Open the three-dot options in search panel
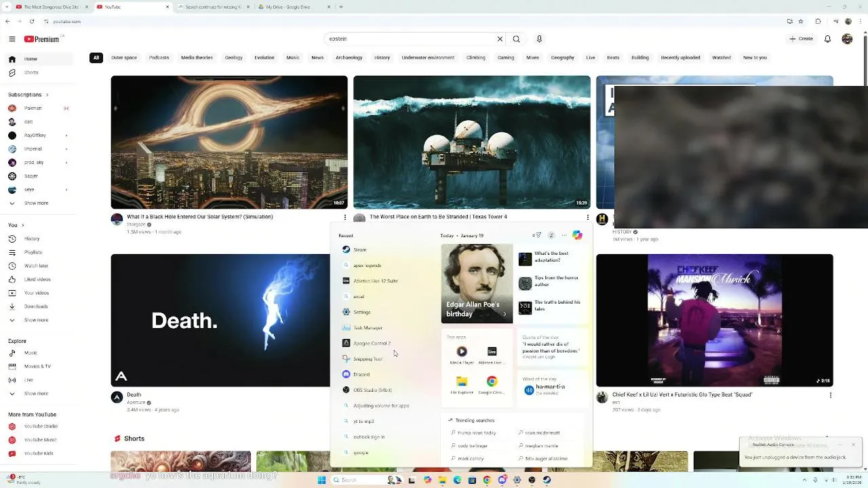 (564, 235)
